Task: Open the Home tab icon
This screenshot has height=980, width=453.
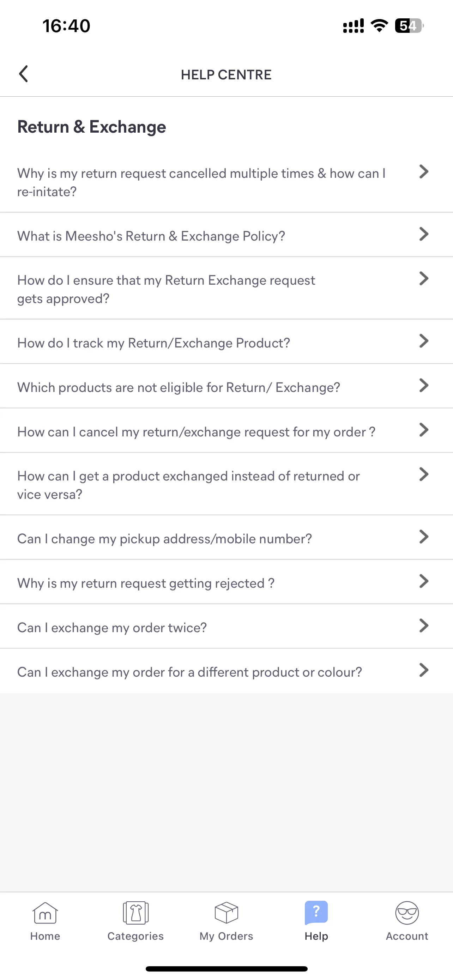Action: (45, 913)
